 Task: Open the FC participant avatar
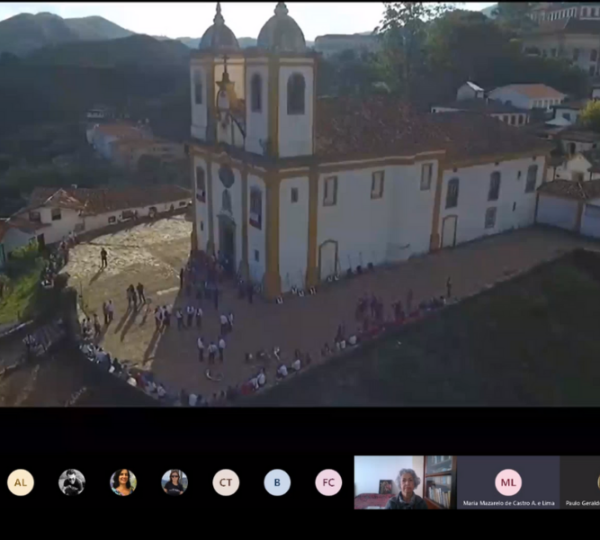328,482
